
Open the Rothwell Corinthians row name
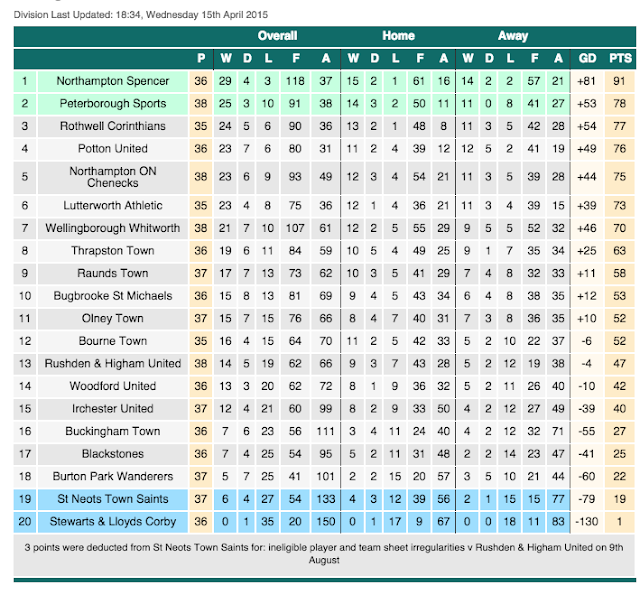coord(113,126)
